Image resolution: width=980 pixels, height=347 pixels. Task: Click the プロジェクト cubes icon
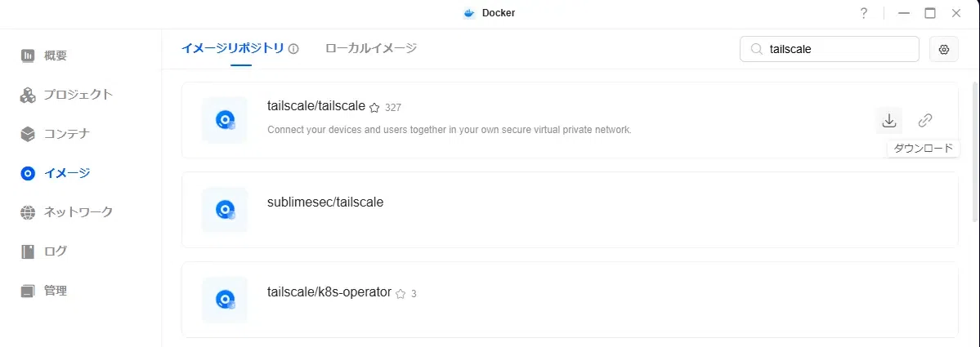28,95
